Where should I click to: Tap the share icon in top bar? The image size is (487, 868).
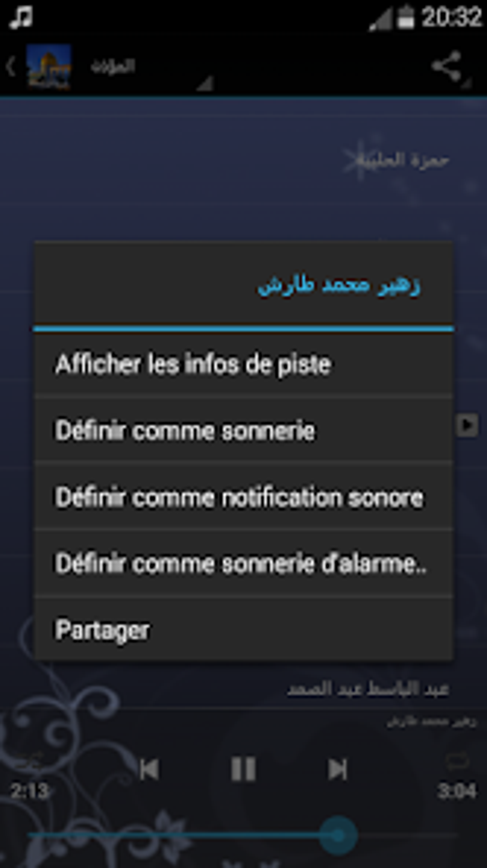[x=446, y=66]
